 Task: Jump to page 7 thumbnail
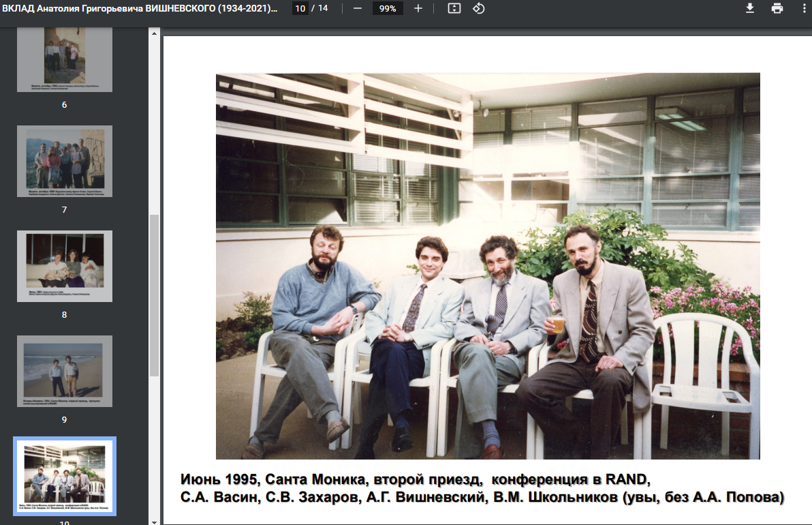point(65,161)
